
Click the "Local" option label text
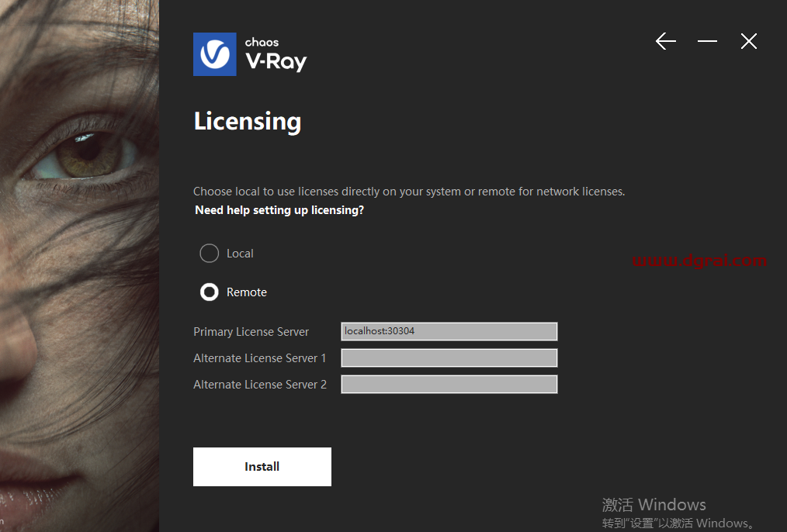click(240, 254)
